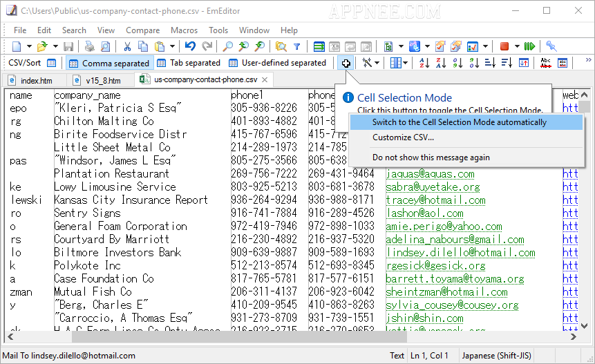
Task: Click the Filter funnel icon
Action: point(297,46)
